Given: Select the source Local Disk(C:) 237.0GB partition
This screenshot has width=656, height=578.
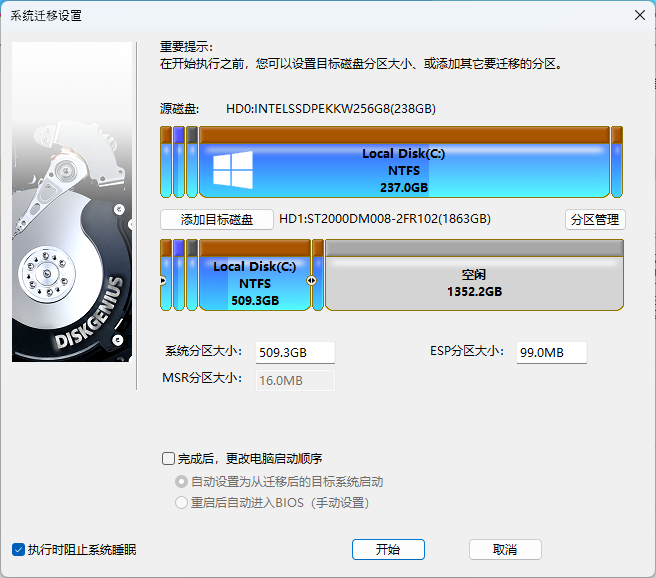Looking at the screenshot, I should 404,170.
